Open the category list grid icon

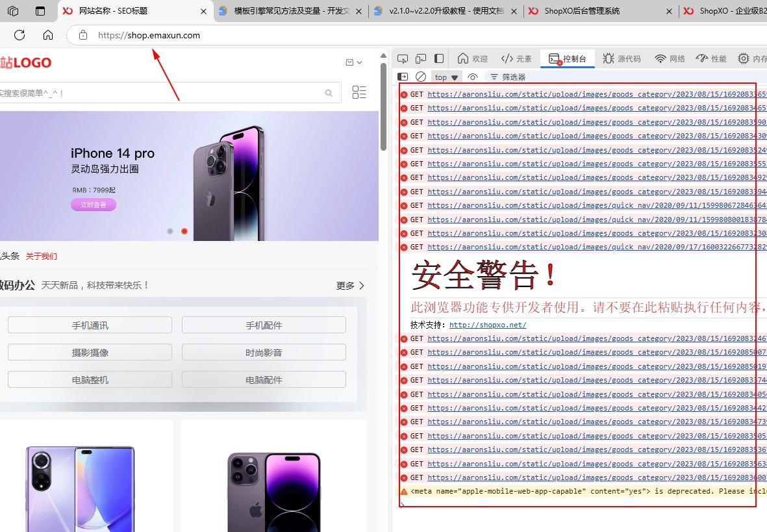pyautogui.click(x=359, y=92)
